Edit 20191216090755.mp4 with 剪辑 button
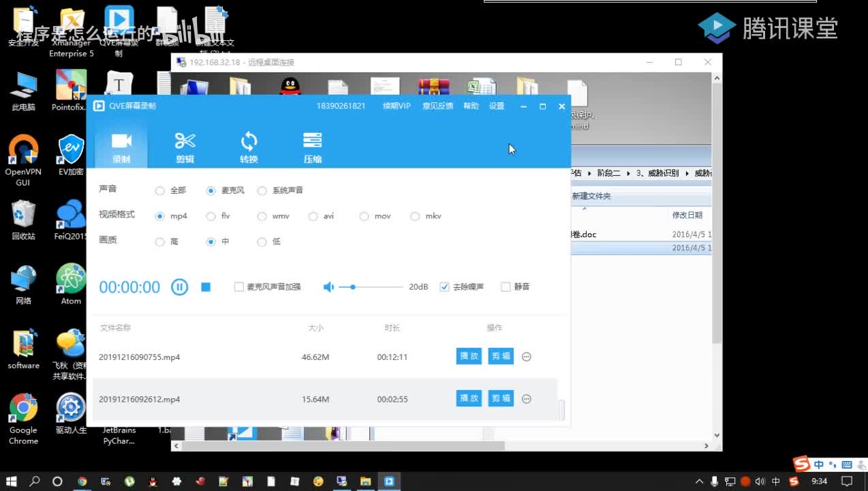Screen dimensions: 868x491 tap(501, 356)
